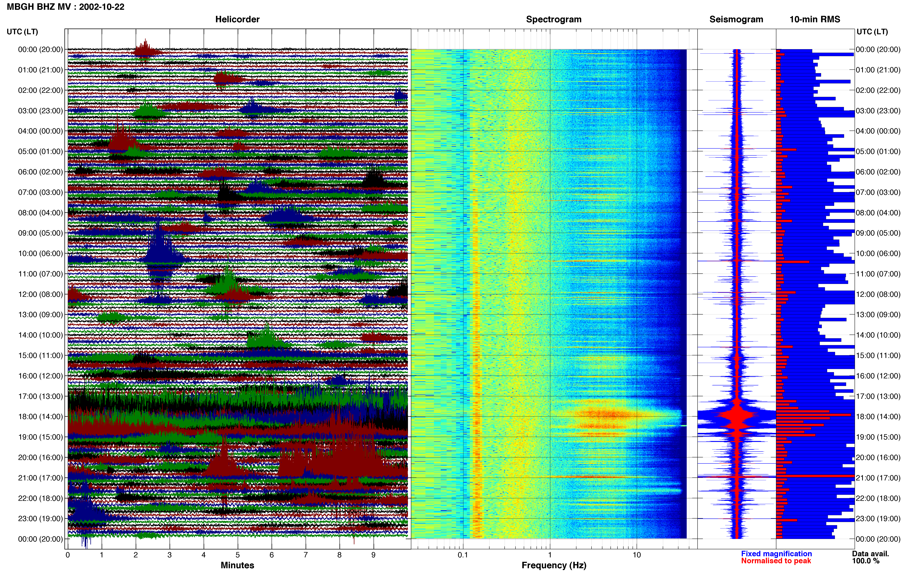Click the '10-min RMS' panel heading
Image resolution: width=924 pixels, height=578 pixels.
coord(815,19)
